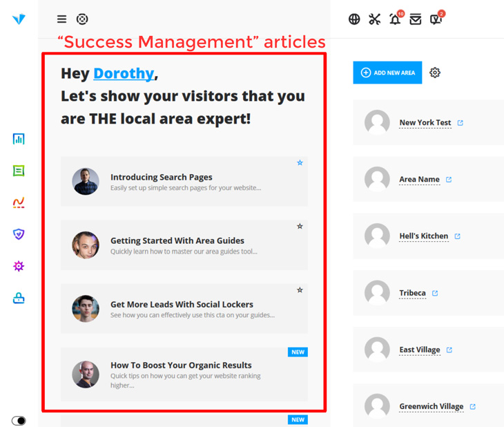504x427 pixels.
Task: Open the orange curve graph sidebar icon
Action: tap(19, 202)
